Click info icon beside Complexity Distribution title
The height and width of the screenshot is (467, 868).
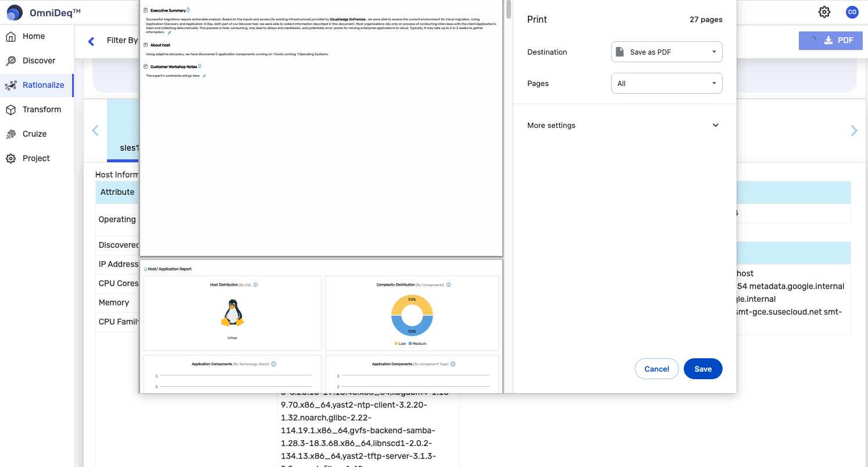pos(448,285)
